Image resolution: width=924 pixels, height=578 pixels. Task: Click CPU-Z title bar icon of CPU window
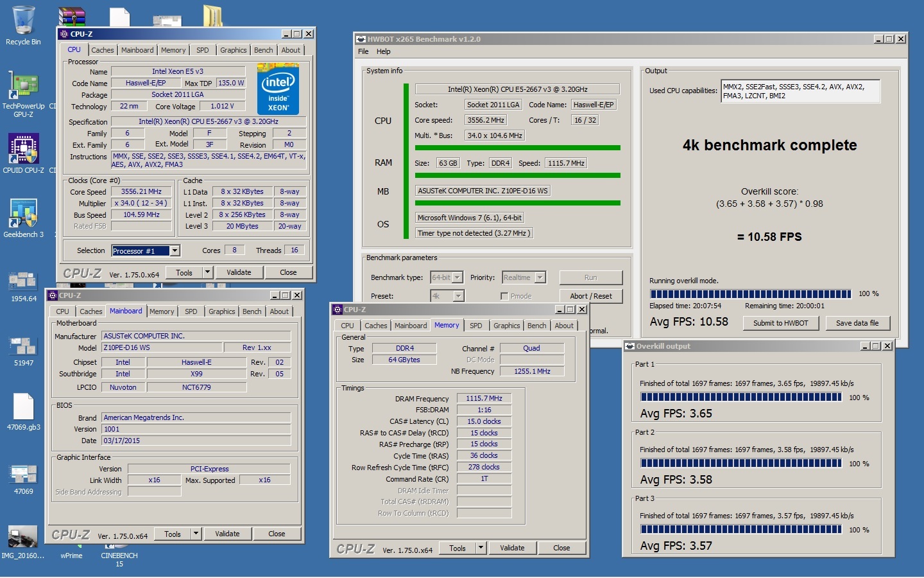click(x=64, y=34)
